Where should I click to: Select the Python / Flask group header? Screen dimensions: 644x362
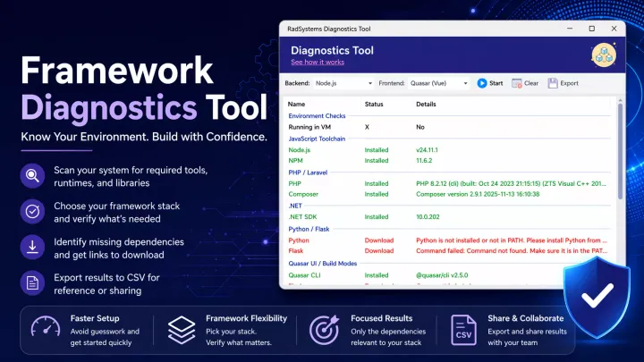tap(309, 229)
